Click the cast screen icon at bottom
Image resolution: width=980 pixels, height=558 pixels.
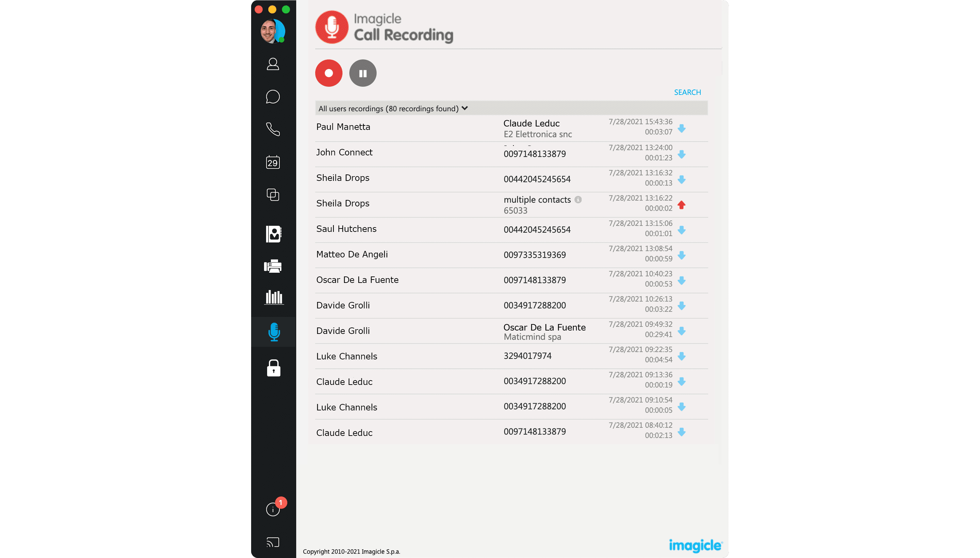click(x=273, y=542)
